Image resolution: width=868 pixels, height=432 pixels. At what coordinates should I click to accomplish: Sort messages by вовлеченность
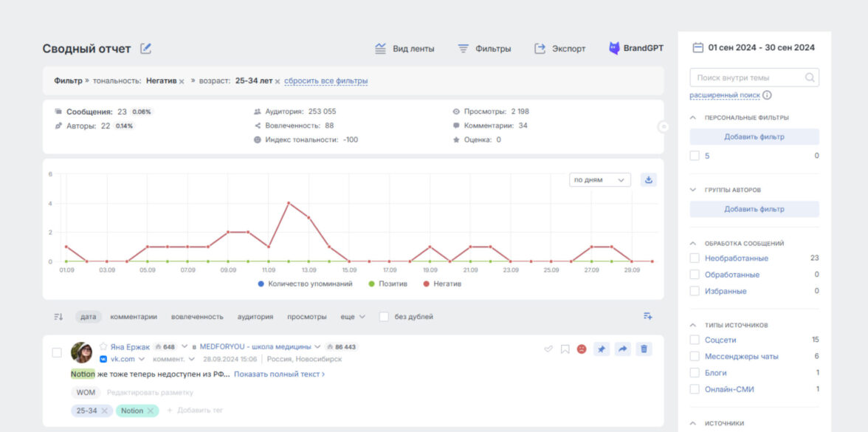[197, 317]
